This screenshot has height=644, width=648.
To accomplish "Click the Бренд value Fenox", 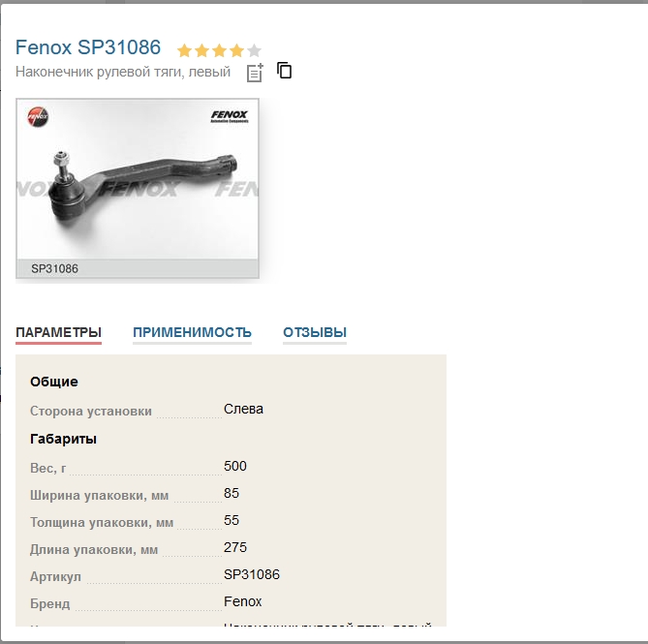I will [x=242, y=601].
